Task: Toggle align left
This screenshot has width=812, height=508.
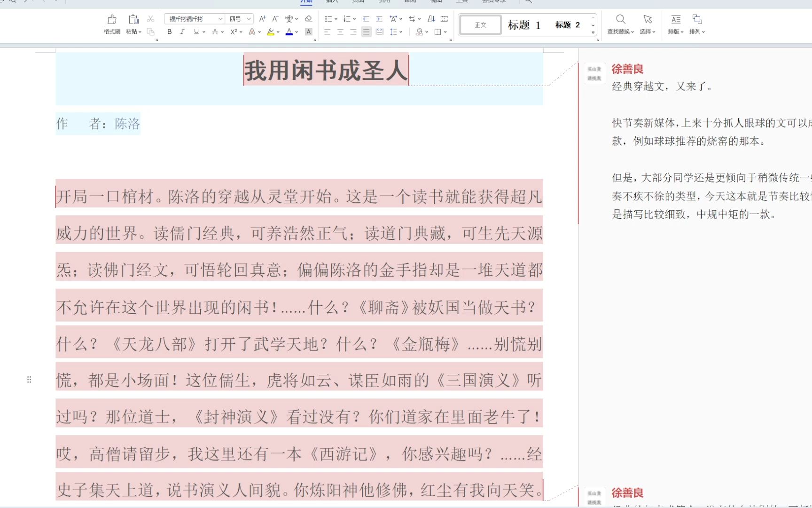Action: coord(328,32)
